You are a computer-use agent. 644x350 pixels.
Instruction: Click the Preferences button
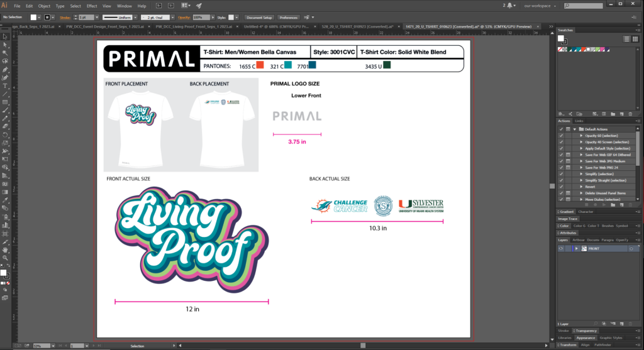pyautogui.click(x=288, y=18)
